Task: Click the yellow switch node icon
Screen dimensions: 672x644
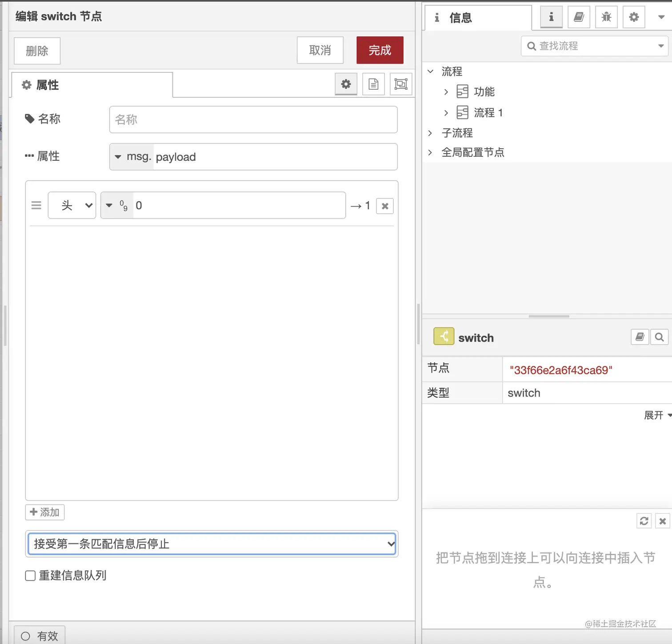Action: click(444, 337)
